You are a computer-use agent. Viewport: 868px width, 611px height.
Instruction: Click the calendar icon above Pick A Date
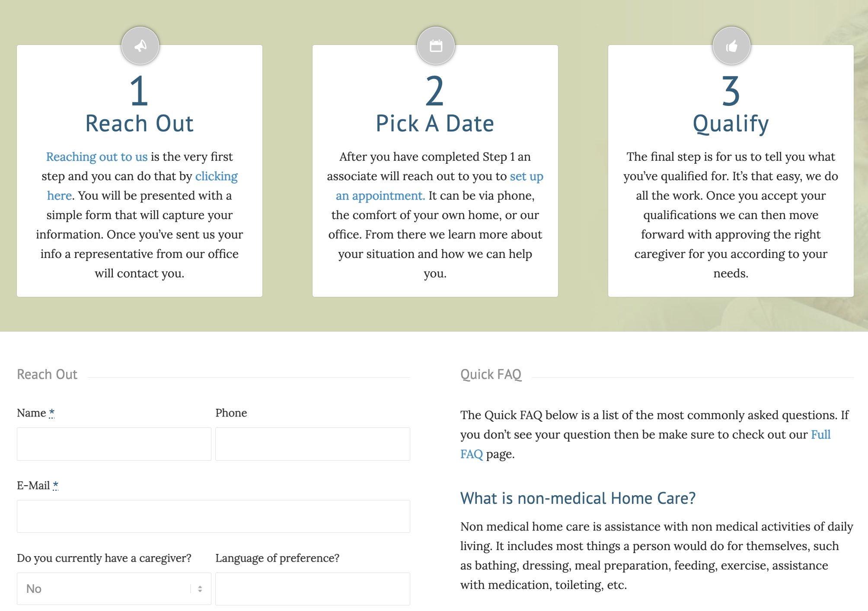(x=436, y=45)
